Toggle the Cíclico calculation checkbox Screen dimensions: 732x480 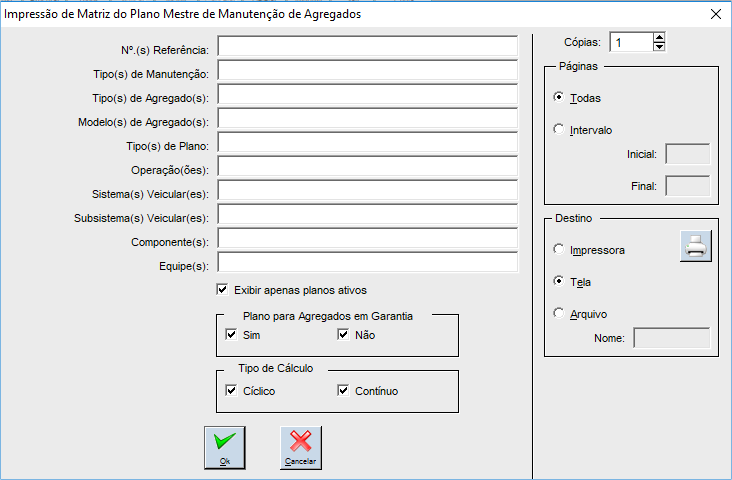click(x=232, y=390)
